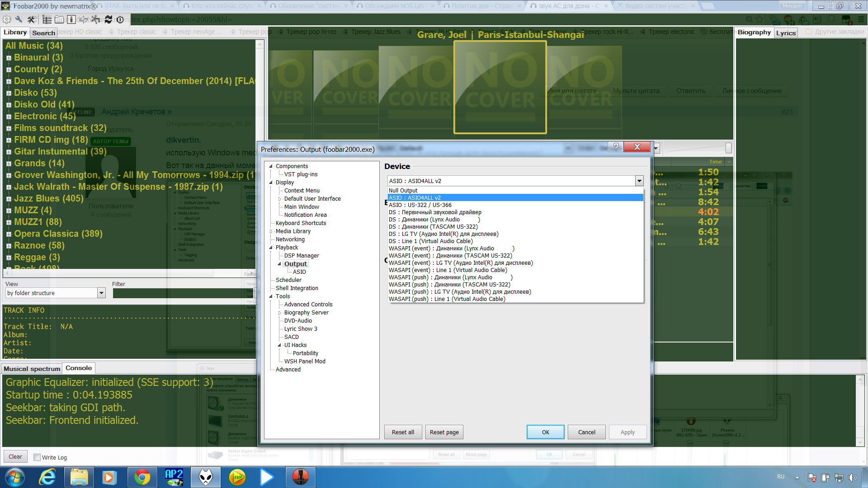Click the highlighted center album cover thumbnail
Screen dimensions: 868x488
point(500,87)
